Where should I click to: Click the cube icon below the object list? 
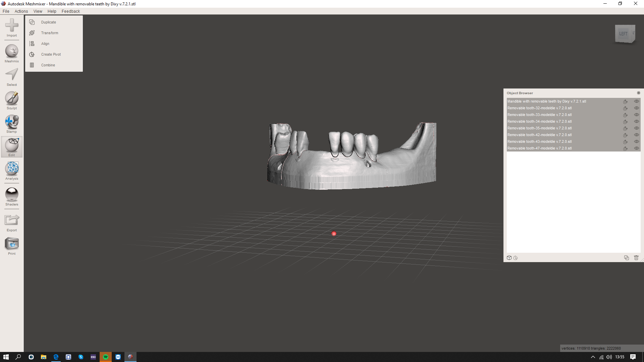pyautogui.click(x=509, y=258)
